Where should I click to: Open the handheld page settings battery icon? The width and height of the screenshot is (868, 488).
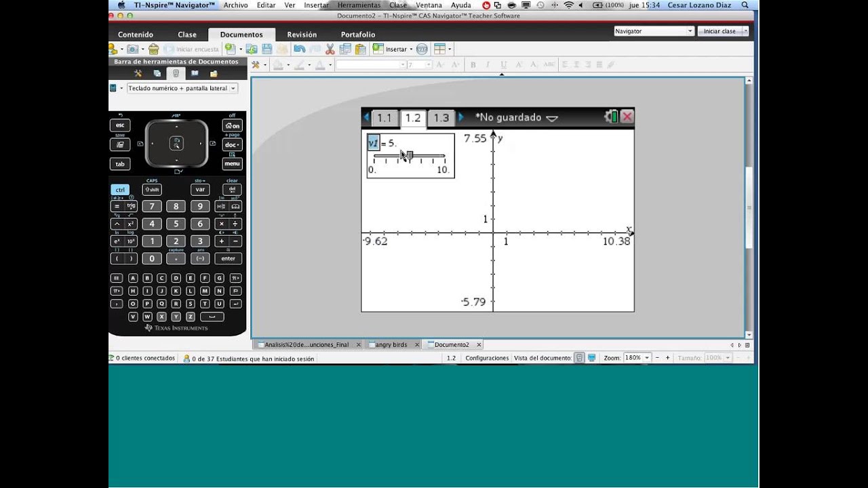pyautogui.click(x=611, y=117)
